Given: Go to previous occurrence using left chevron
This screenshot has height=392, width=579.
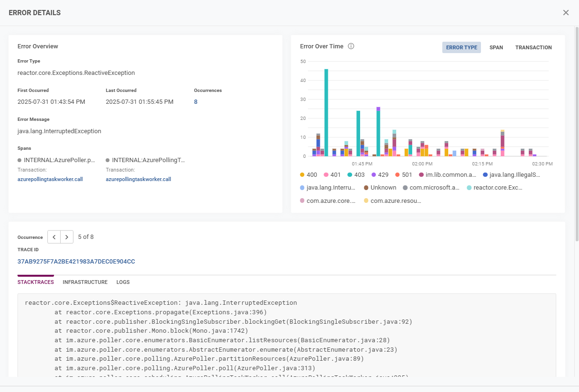Looking at the screenshot, I should tap(54, 237).
